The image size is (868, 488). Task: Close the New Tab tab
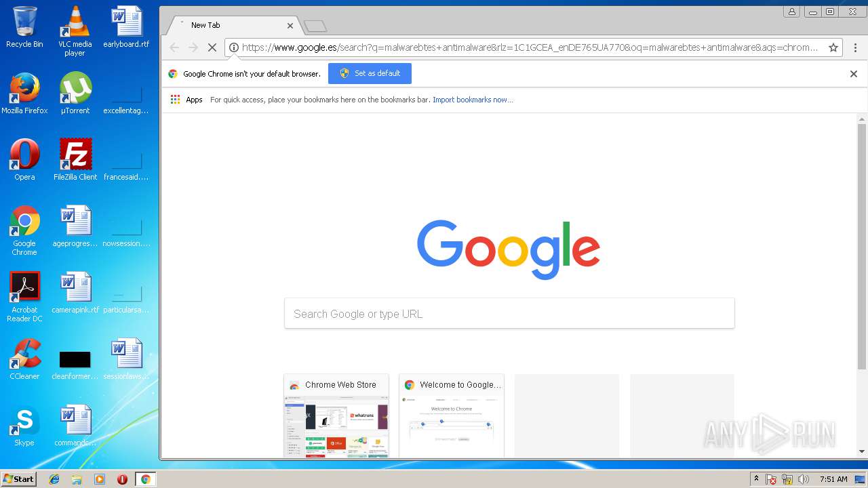[290, 26]
